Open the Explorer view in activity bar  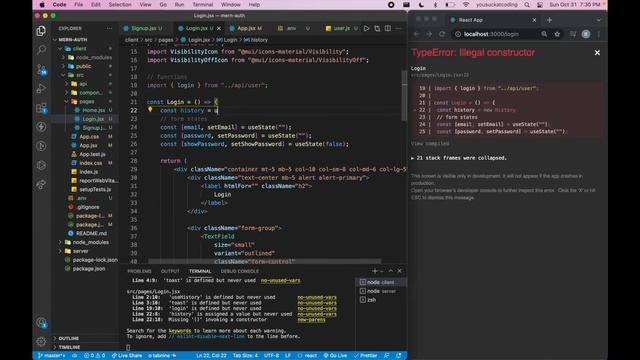click(x=41, y=31)
